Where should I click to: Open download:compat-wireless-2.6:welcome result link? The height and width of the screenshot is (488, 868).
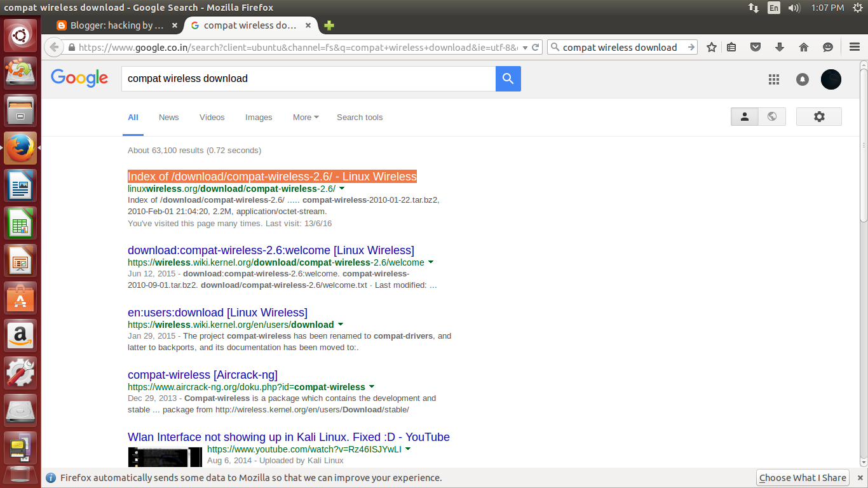tap(271, 250)
